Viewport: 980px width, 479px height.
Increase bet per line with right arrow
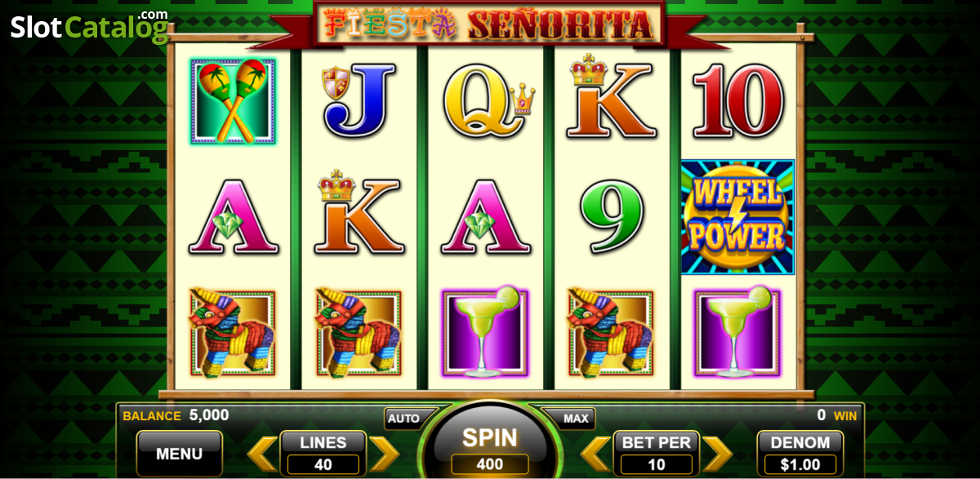tap(717, 455)
